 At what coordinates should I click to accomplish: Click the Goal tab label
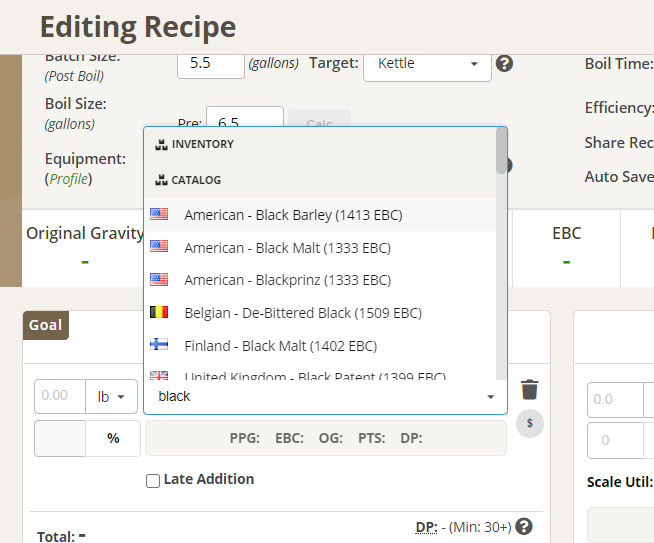pos(45,325)
